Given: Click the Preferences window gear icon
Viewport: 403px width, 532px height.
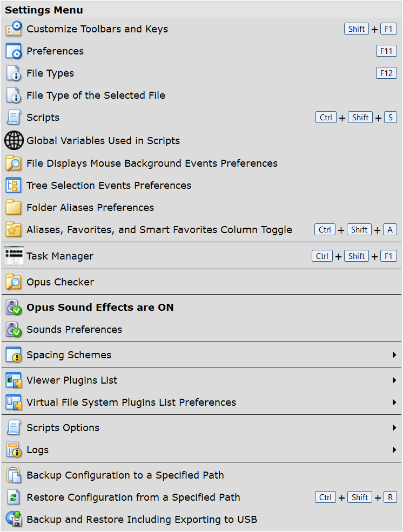Looking at the screenshot, I should [14, 51].
